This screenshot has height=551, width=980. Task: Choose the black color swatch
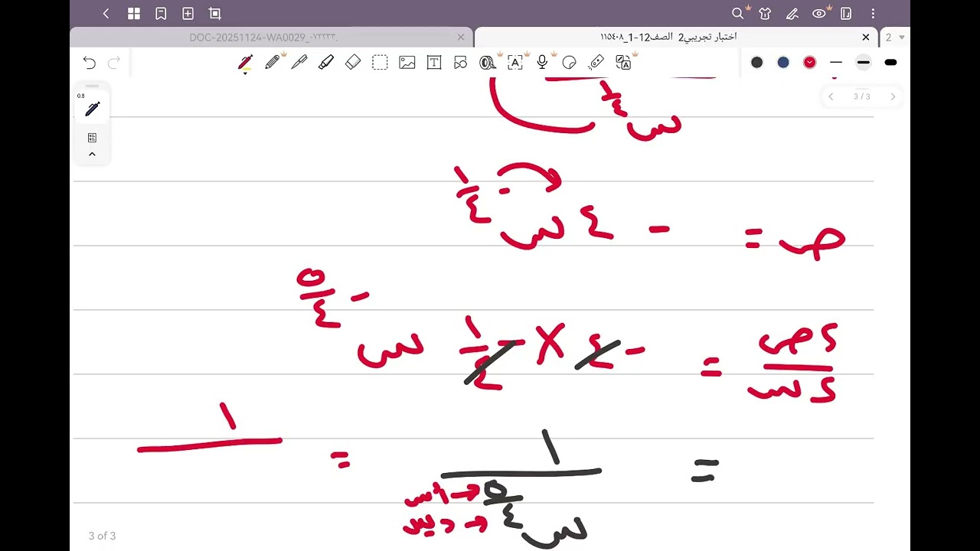point(756,63)
